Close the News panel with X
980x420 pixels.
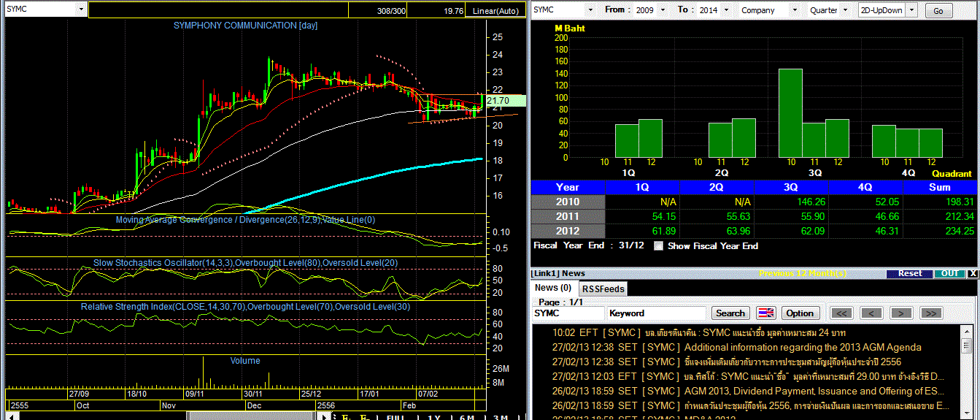[972, 273]
